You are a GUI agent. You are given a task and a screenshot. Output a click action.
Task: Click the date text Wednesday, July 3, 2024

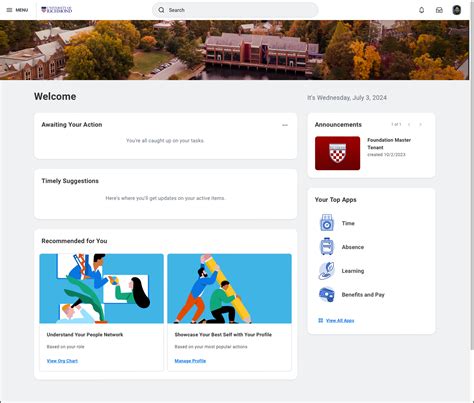click(352, 98)
